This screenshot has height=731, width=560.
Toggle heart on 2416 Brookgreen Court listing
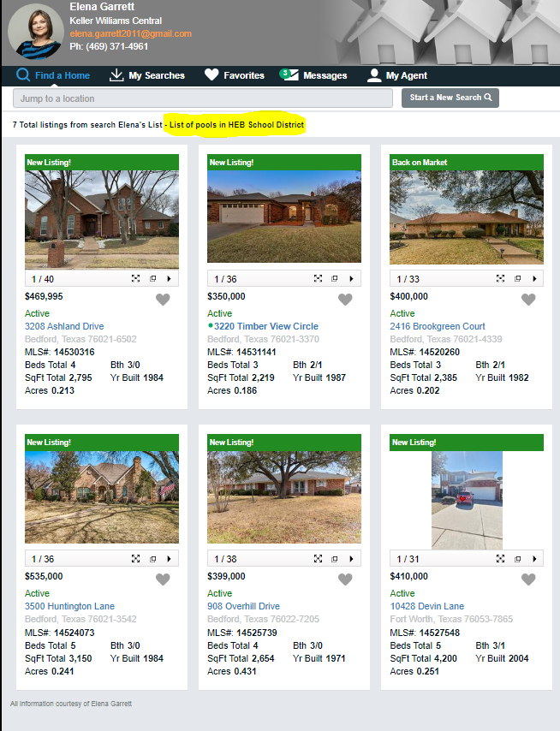coord(527,300)
